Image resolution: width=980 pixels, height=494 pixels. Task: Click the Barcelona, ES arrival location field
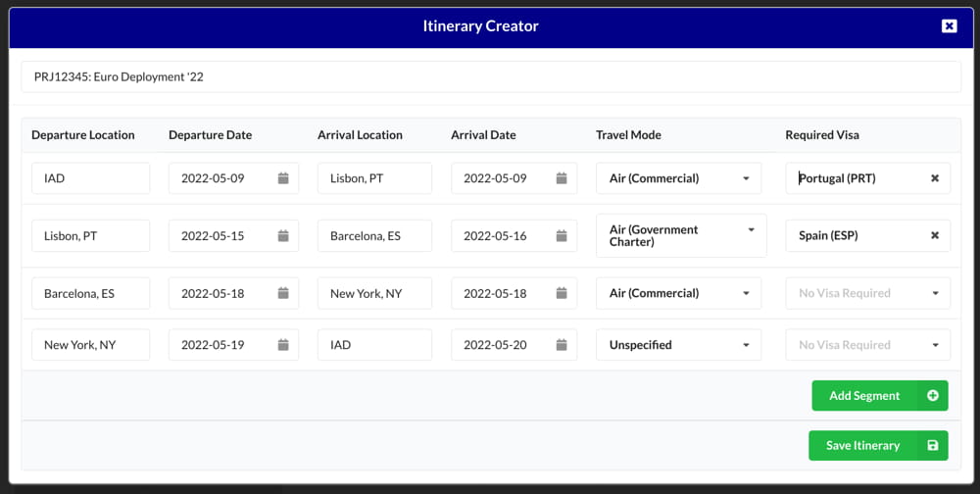[374, 235]
